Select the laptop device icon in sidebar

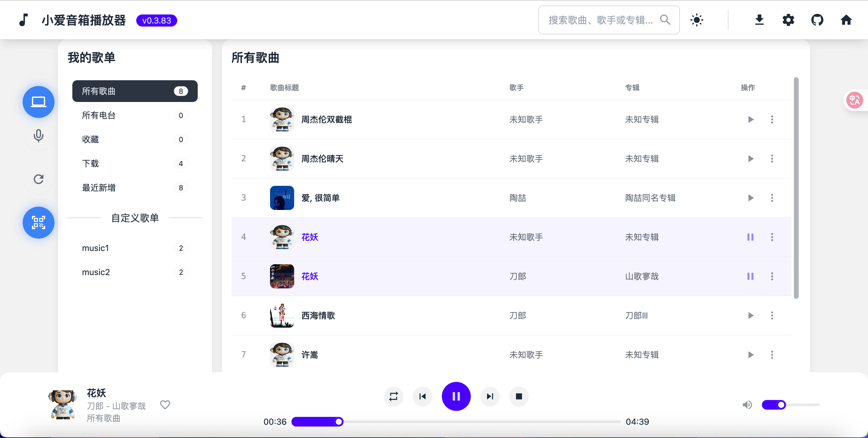[x=38, y=102]
